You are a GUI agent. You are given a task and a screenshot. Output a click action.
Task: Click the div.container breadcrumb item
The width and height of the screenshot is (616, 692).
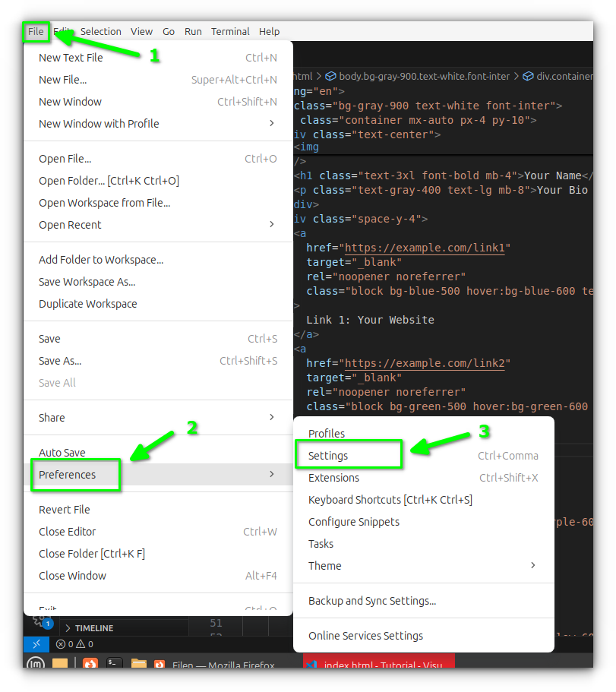562,76
